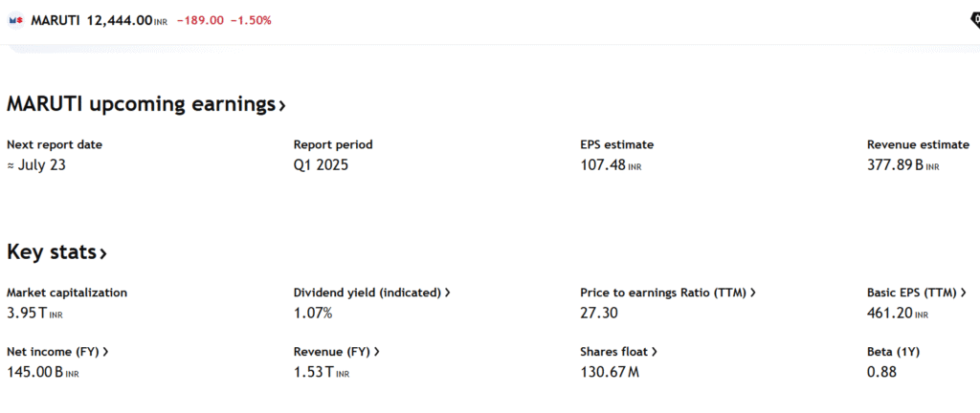Image resolution: width=980 pixels, height=413 pixels.
Task: Click the chevron after Price to earnings Ratio
Action: click(753, 293)
